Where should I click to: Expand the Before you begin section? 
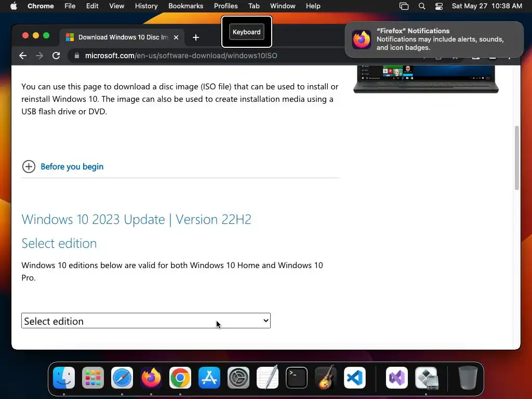tap(29, 167)
